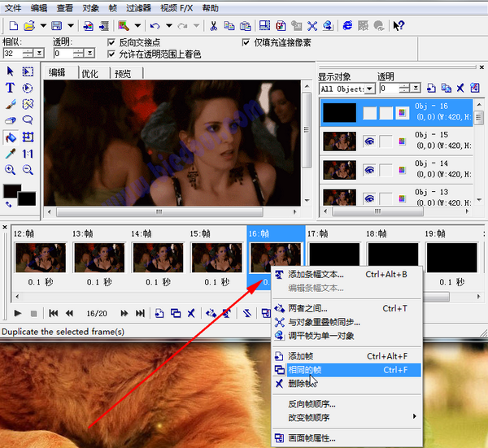Select the Zoom In magnifier tool
The width and height of the screenshot is (488, 448).
11,170
